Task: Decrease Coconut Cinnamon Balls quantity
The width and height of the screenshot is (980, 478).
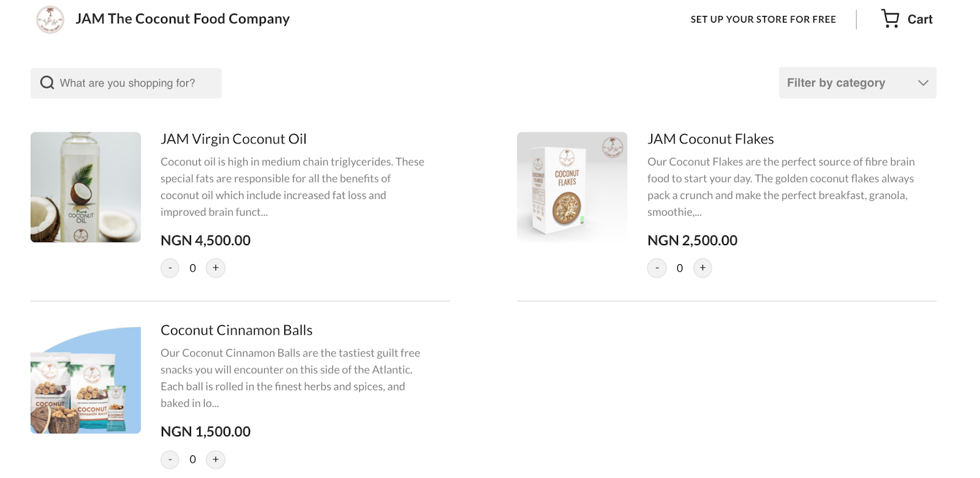Action: click(170, 460)
